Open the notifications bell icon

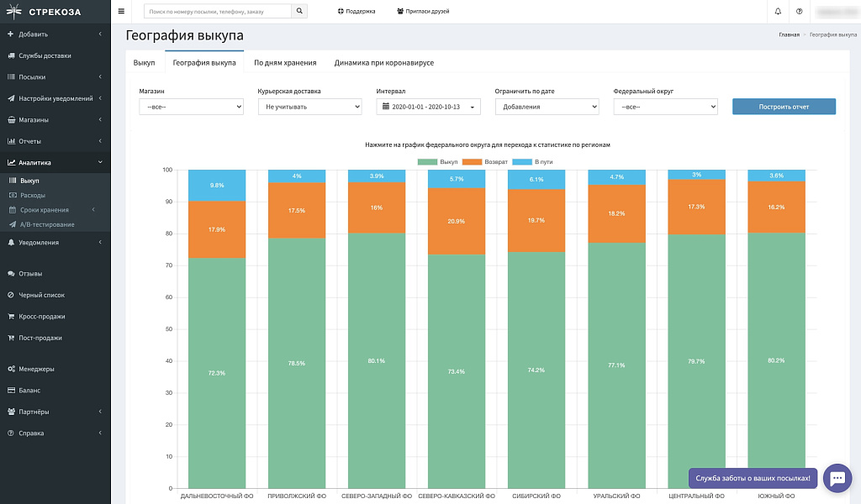coord(778,12)
